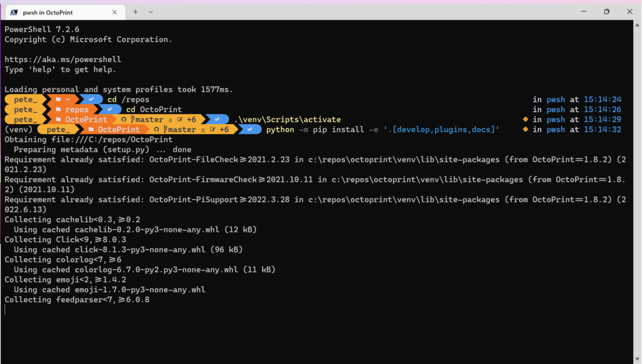Click the folder icon on the activate prompt line
Viewport: 642px width, 364px height.
pyautogui.click(x=58, y=120)
